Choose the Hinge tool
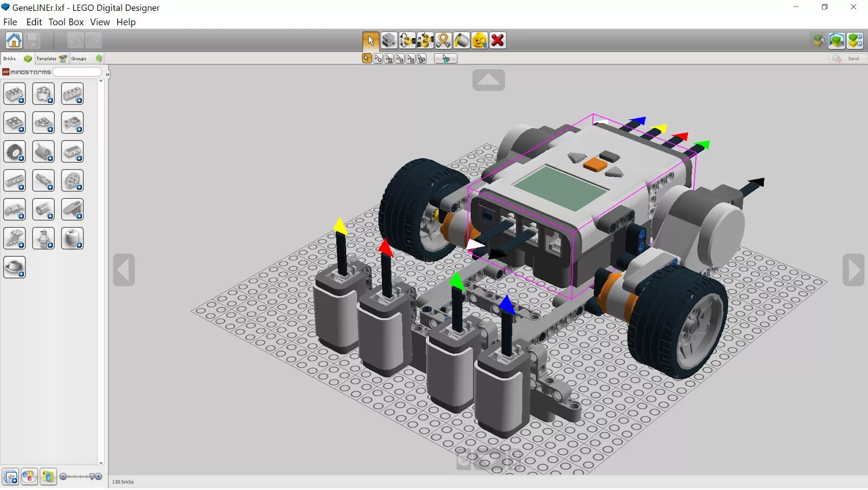The image size is (868, 490). point(407,41)
